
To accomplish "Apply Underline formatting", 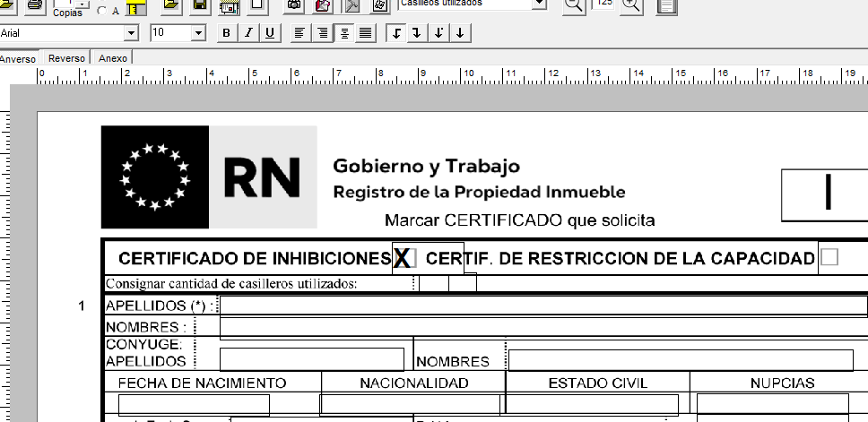I will coord(270,33).
